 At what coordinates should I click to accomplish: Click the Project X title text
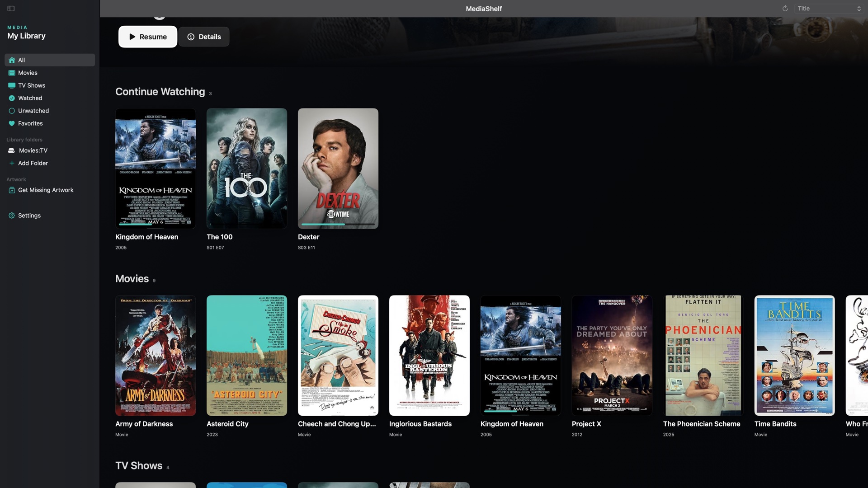tap(586, 424)
